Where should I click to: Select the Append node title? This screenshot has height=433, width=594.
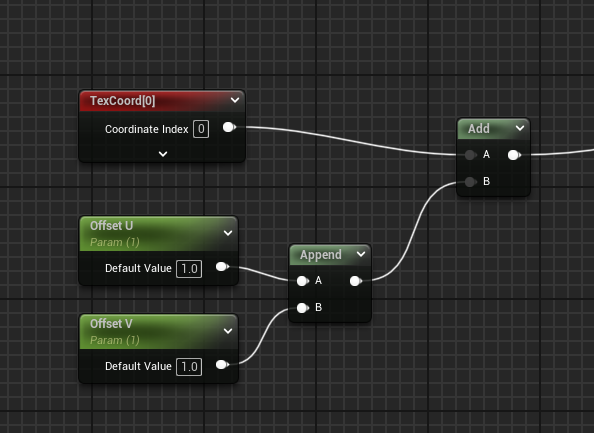(x=320, y=255)
